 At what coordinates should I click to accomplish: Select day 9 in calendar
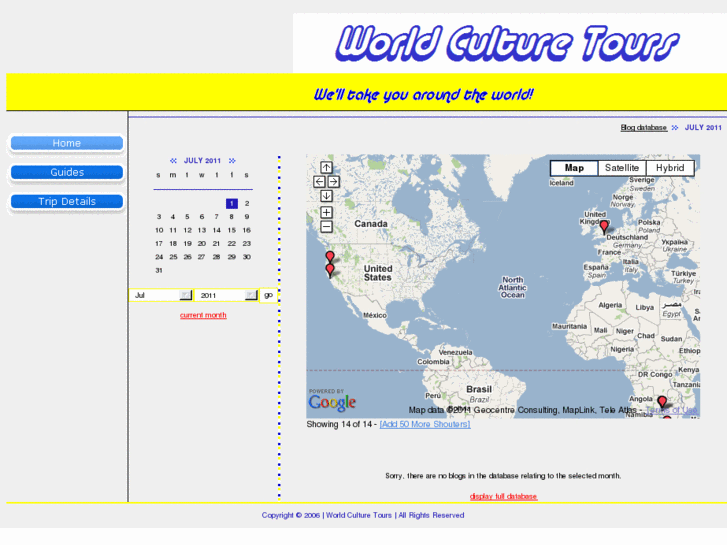[247, 217]
